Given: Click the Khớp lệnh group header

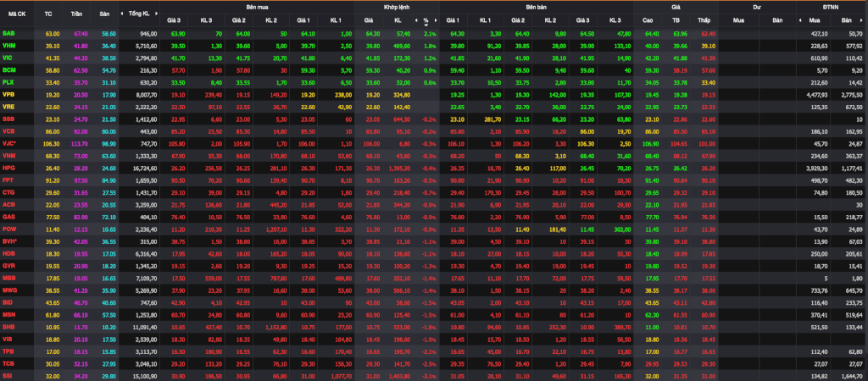Looking at the screenshot, I should tap(397, 7).
